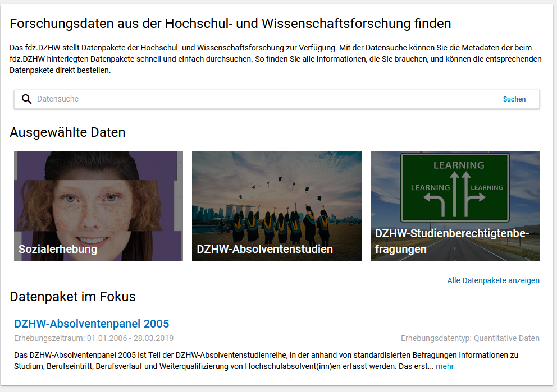Viewport: 557px width, 392px height.
Task: Open the DZHW-Absolventenpanel 2005 title link
Action: click(92, 324)
